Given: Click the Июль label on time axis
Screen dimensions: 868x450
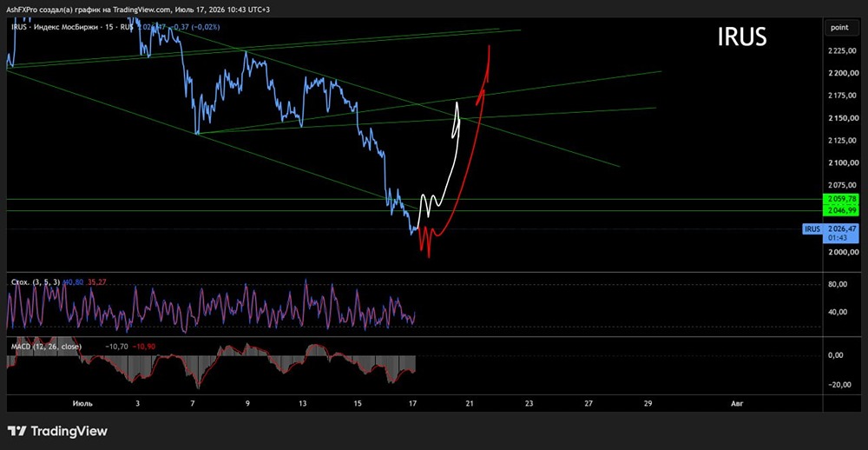Looking at the screenshot, I should [x=83, y=403].
